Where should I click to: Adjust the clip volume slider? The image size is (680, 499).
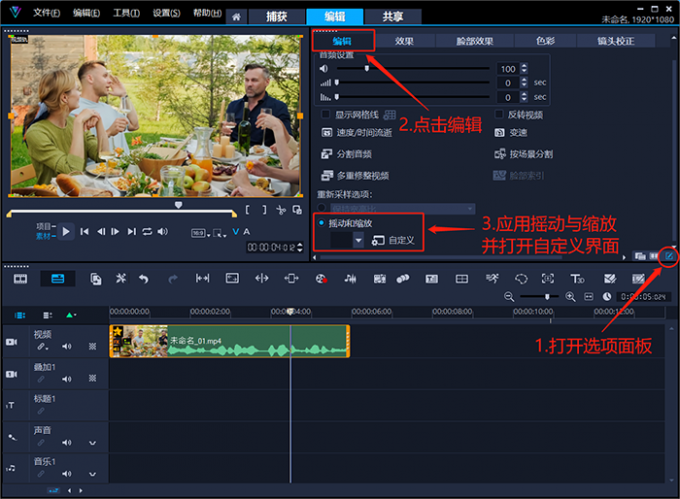366,68
